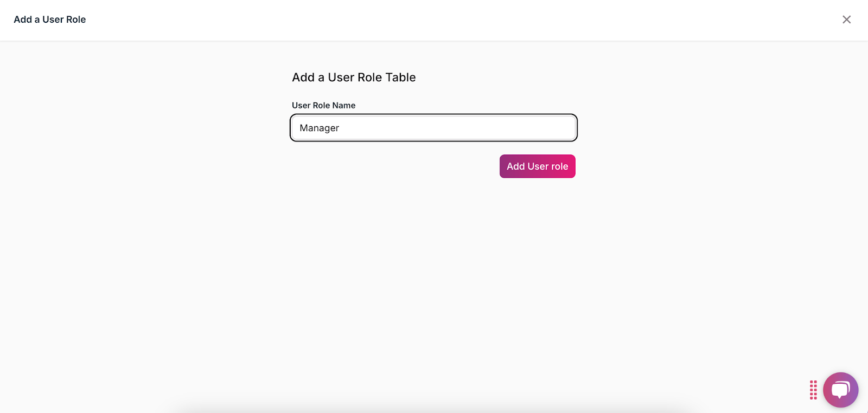
Task: Click the word Manager in the text box
Action: click(319, 128)
